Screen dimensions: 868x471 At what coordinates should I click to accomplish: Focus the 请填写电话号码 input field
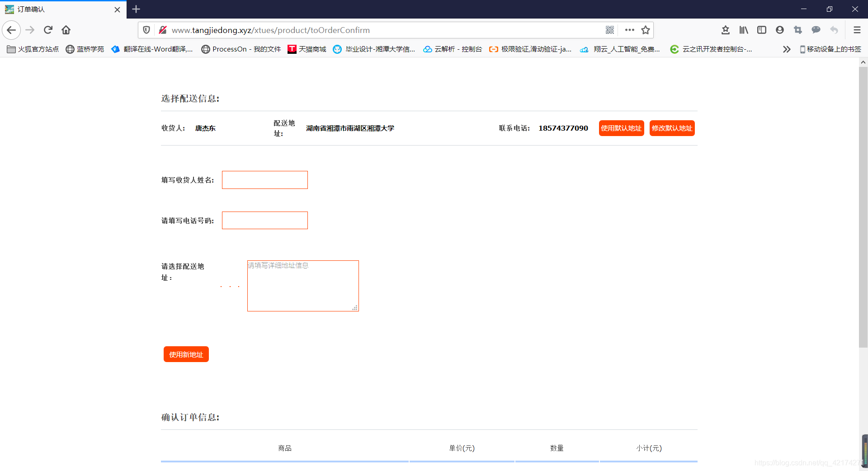(265, 221)
